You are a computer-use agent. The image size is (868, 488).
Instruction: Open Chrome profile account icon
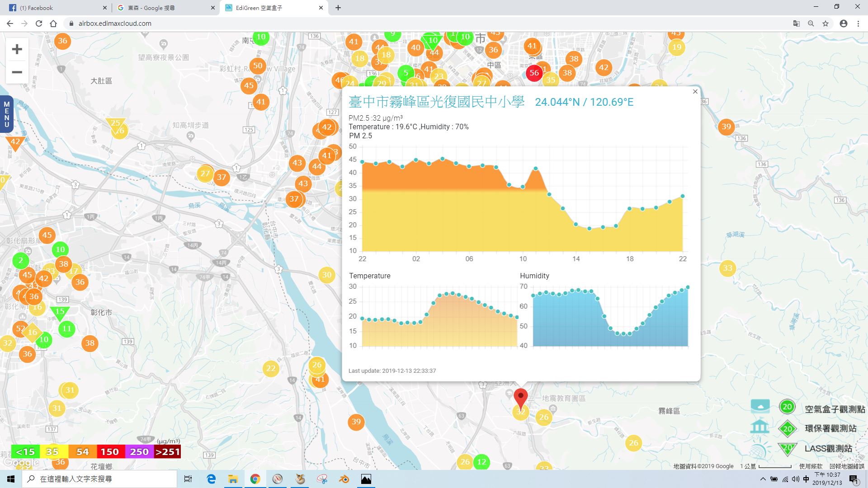tap(844, 23)
